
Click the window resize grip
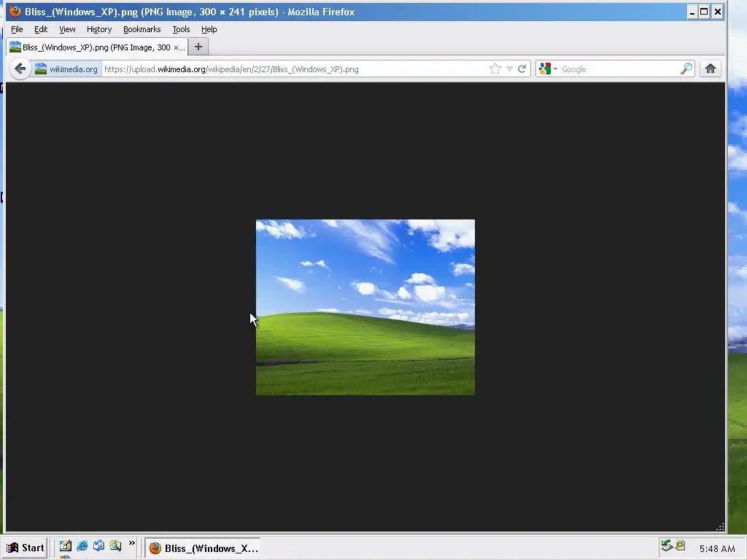(720, 526)
